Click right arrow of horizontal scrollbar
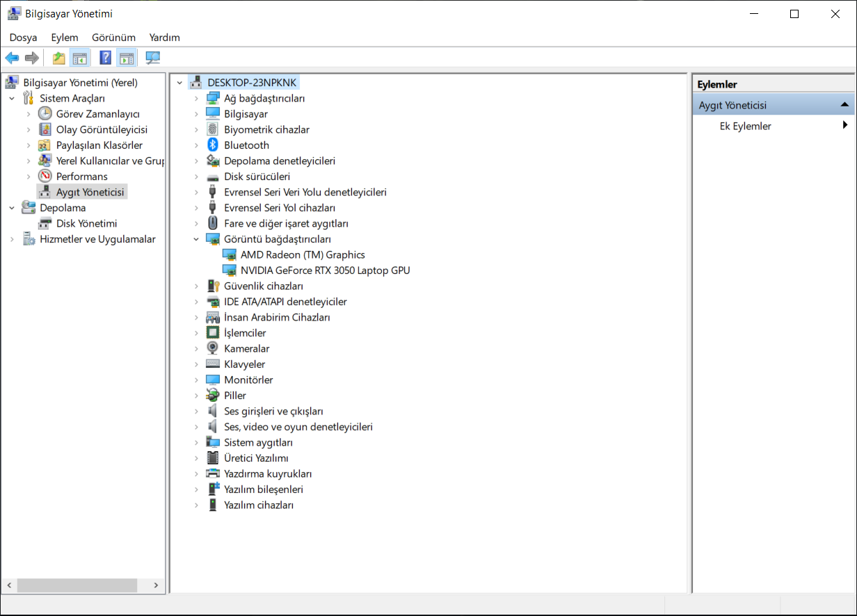 (x=157, y=585)
